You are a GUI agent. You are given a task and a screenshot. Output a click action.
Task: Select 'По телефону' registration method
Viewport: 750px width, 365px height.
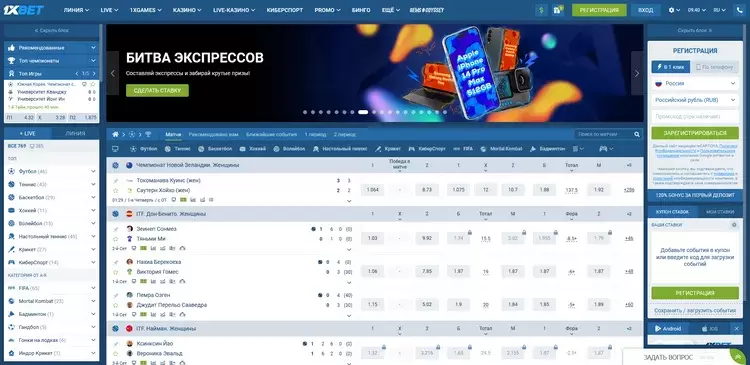pos(715,67)
